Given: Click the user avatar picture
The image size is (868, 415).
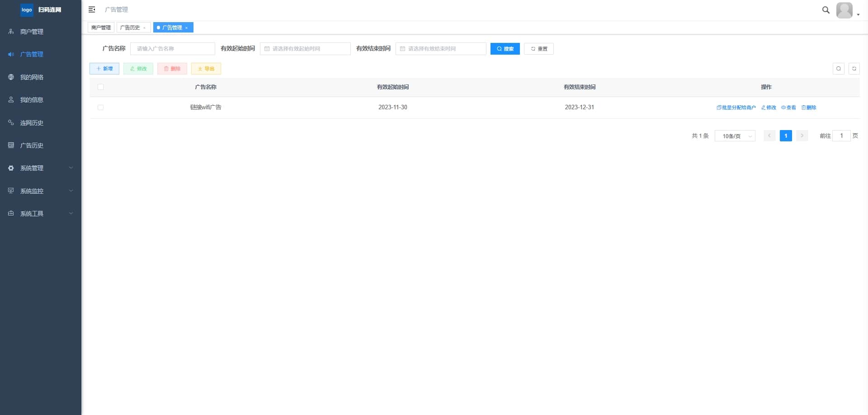Looking at the screenshot, I should [844, 10].
